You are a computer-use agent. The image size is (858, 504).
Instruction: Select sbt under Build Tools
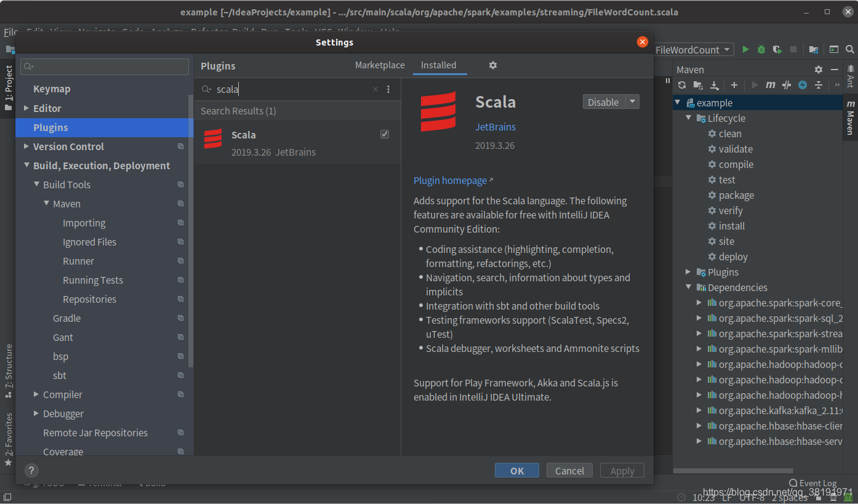click(x=60, y=375)
